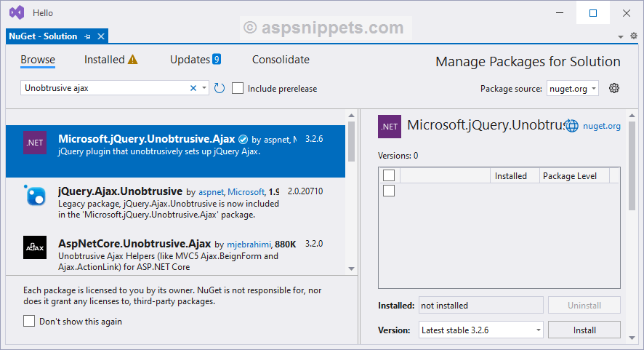Click the 3.2.0 version of AspNetCore.Unobtrusive.Ajax

[x=314, y=244]
